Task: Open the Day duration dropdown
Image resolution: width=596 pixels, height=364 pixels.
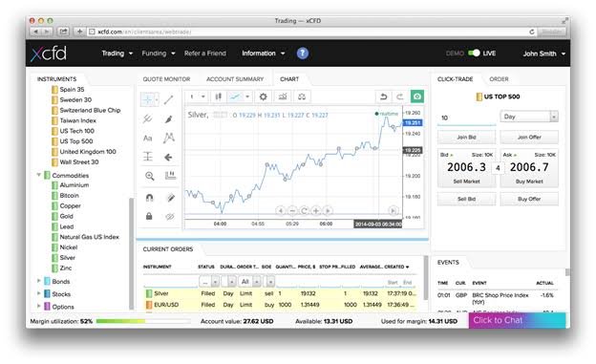Action: [529, 117]
